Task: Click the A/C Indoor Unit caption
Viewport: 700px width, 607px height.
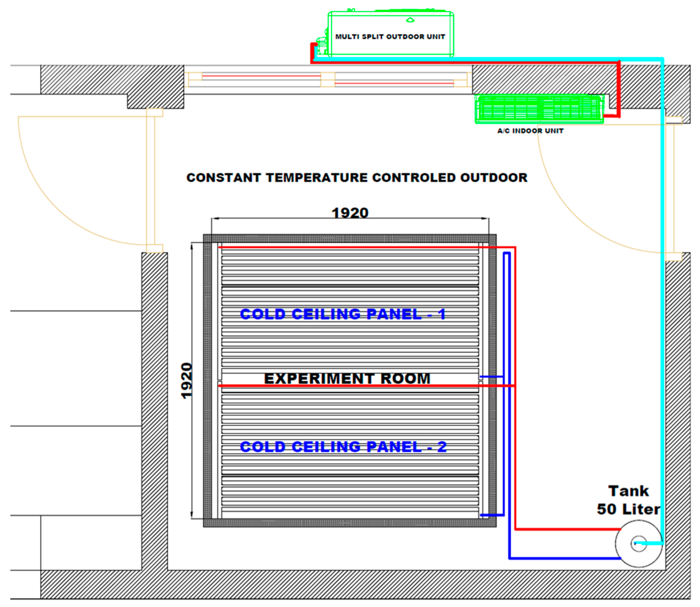Action: (530, 131)
